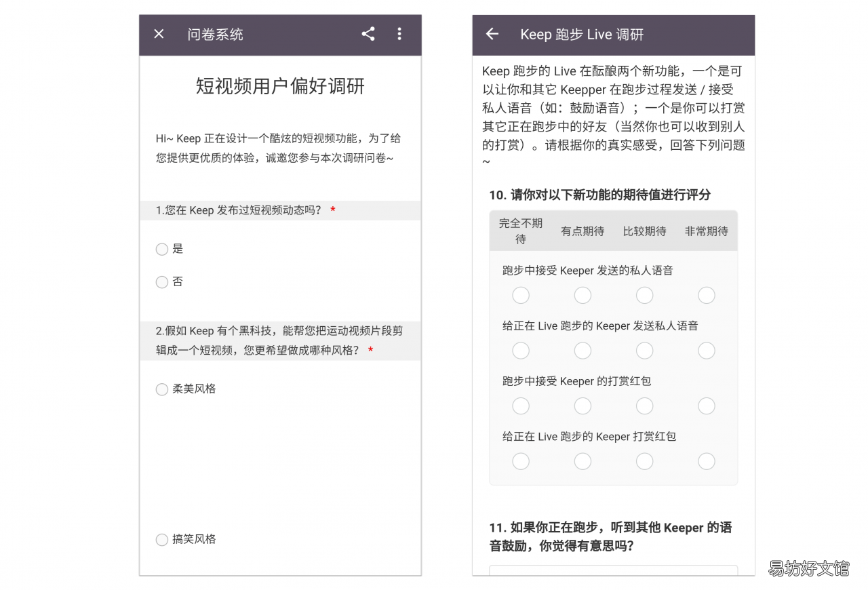
Task: Rate 给正在 Live 跑步的 Keeper 发送私人语音 as 非常期待
Action: (x=707, y=351)
